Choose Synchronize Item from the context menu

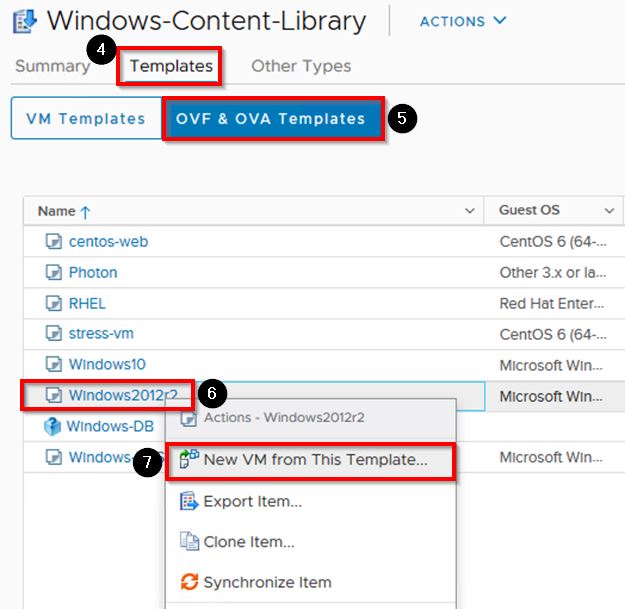click(x=310, y=582)
